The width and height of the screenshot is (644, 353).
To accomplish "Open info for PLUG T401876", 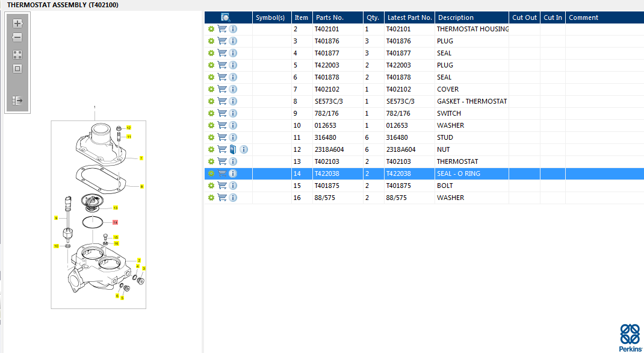I will point(233,41).
